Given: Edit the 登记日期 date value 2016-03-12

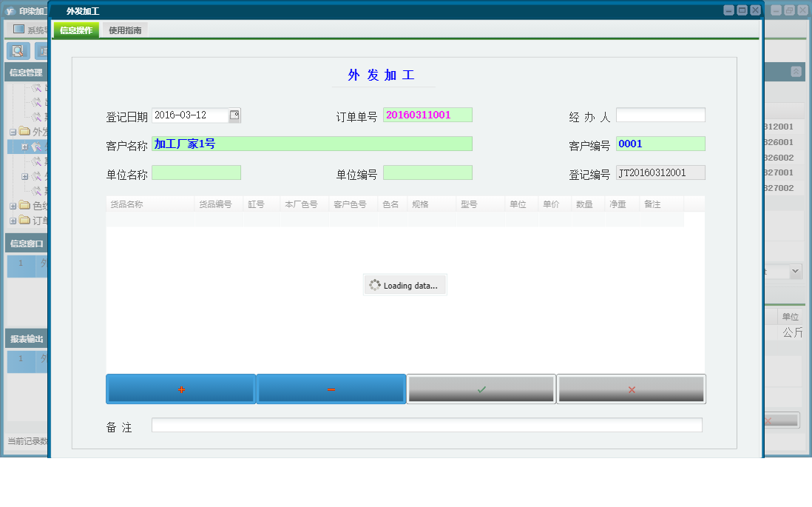Looking at the screenshot, I should 190,115.
